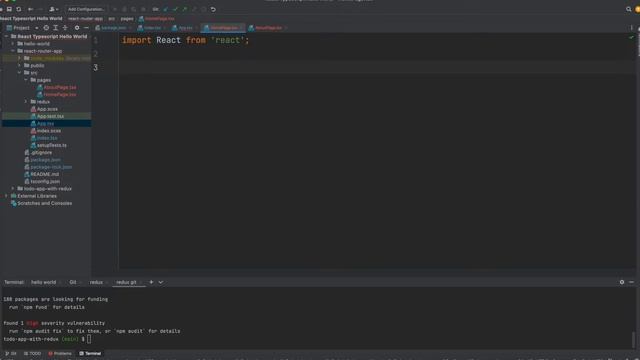Click the Expand All icon in the Project panel
Screen dimensions: 640x360
tap(56, 28)
